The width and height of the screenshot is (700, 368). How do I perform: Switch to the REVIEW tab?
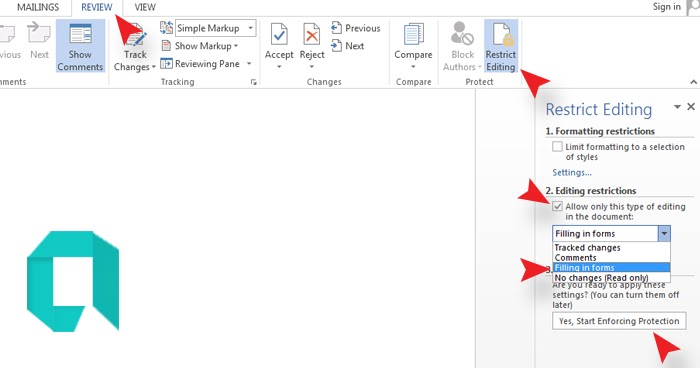[96, 7]
